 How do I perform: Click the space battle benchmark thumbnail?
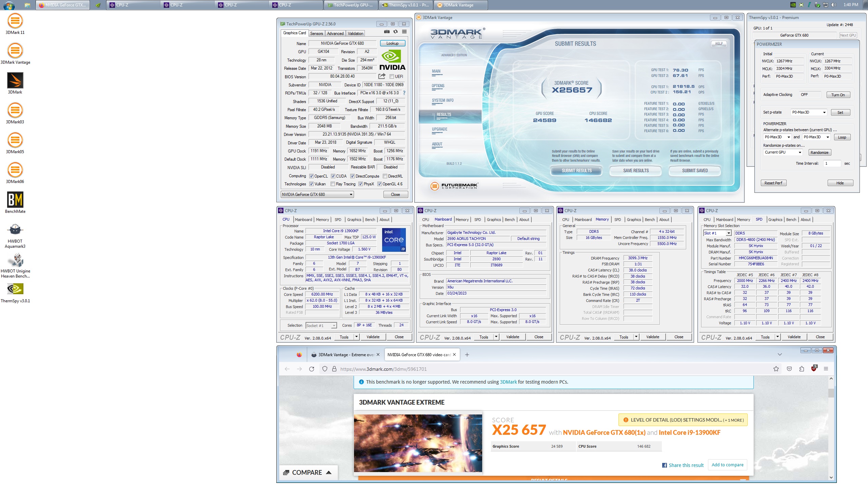418,443
